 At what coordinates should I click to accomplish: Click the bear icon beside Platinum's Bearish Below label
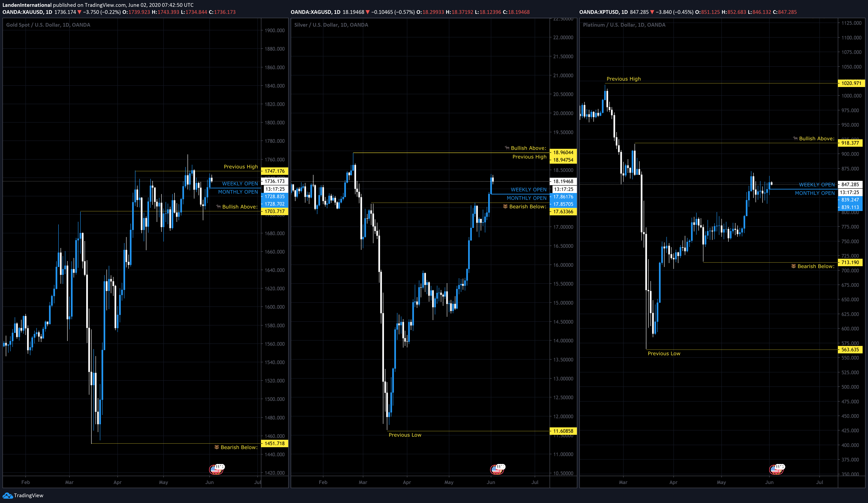point(794,266)
